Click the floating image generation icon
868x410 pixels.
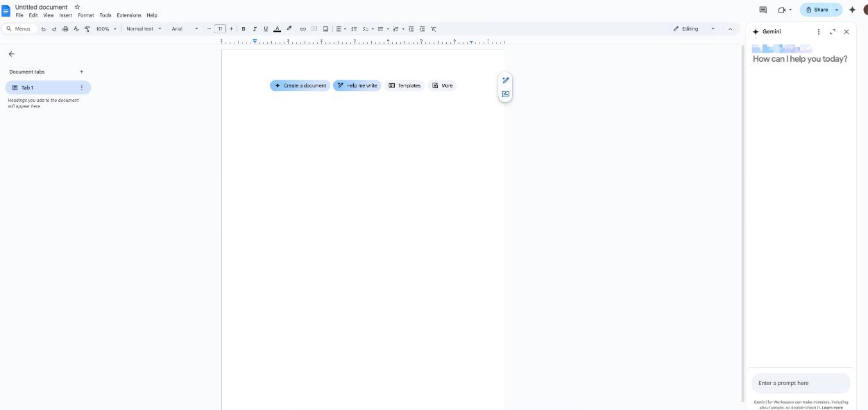tap(506, 94)
